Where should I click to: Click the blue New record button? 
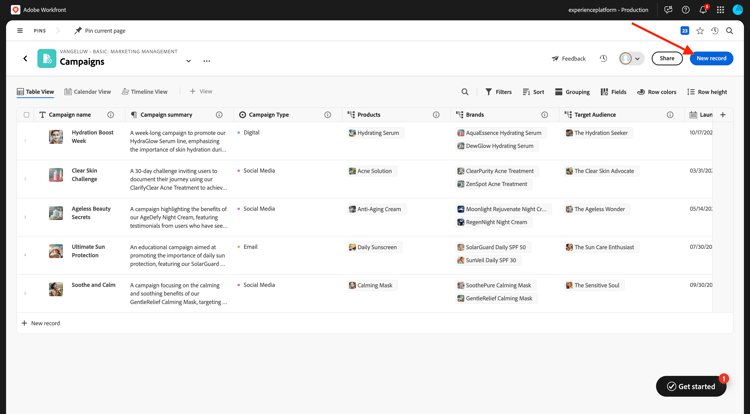pos(711,58)
